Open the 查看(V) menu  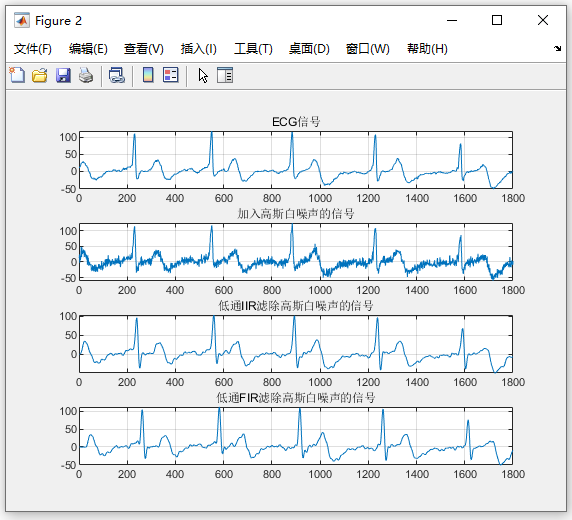click(x=144, y=49)
